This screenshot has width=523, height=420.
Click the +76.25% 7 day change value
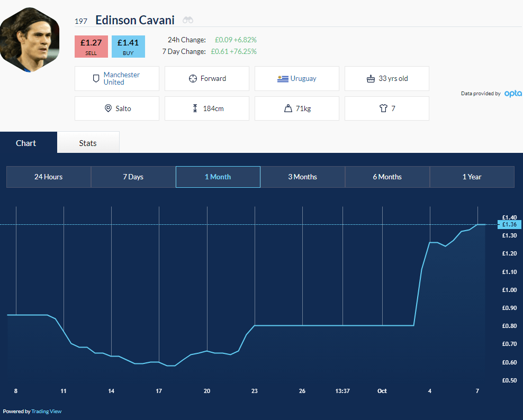click(x=243, y=52)
